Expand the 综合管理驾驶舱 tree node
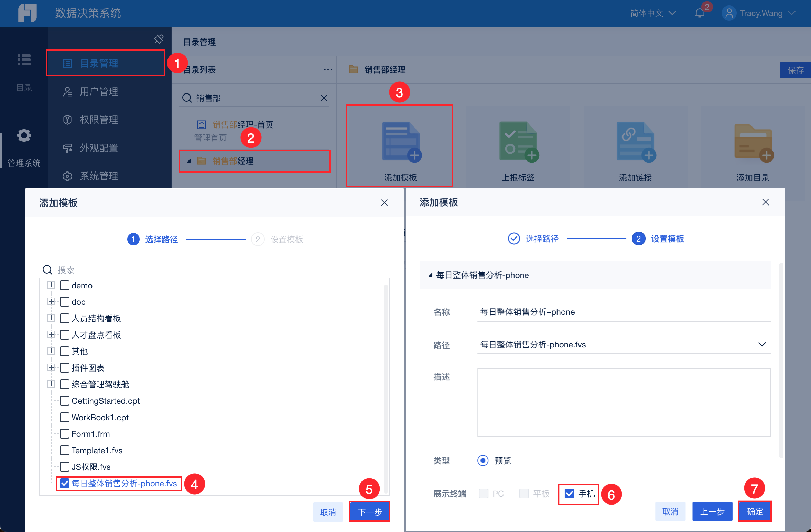This screenshot has height=532, width=811. click(x=51, y=384)
